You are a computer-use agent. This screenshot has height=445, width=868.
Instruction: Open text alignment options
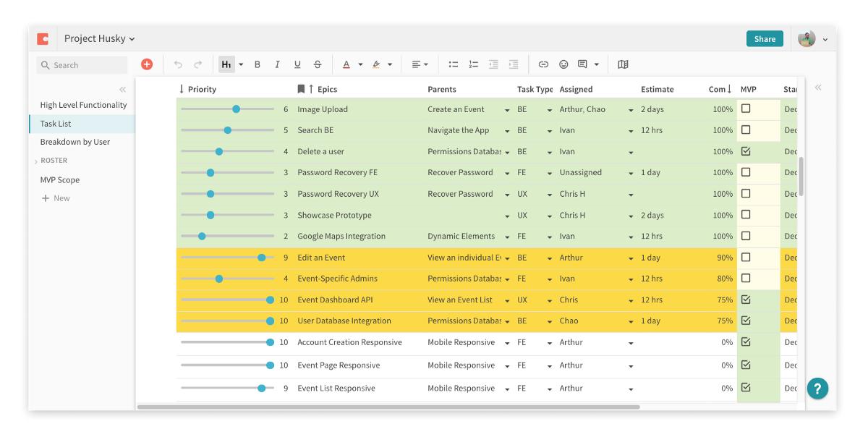point(420,64)
